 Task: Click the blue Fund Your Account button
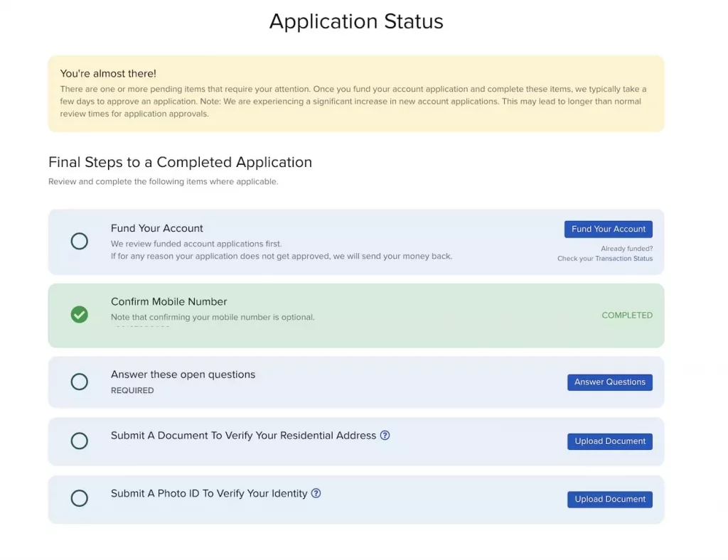(x=608, y=229)
